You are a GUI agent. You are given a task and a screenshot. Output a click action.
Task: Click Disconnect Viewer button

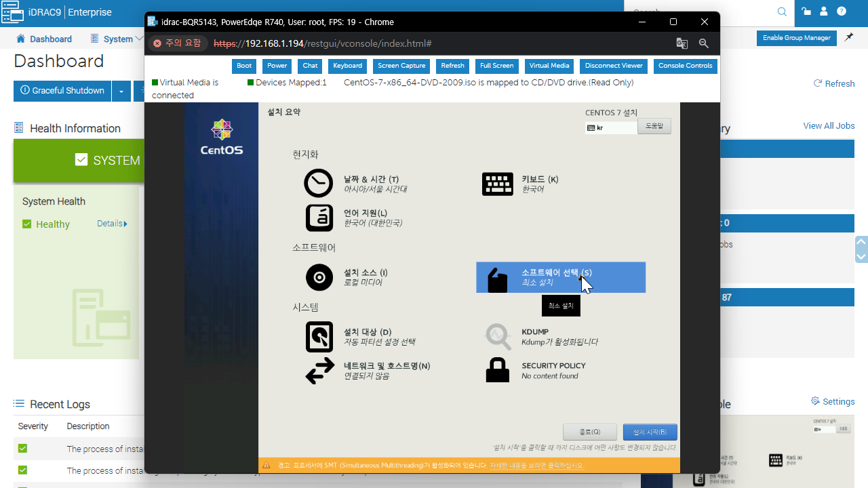(x=614, y=66)
